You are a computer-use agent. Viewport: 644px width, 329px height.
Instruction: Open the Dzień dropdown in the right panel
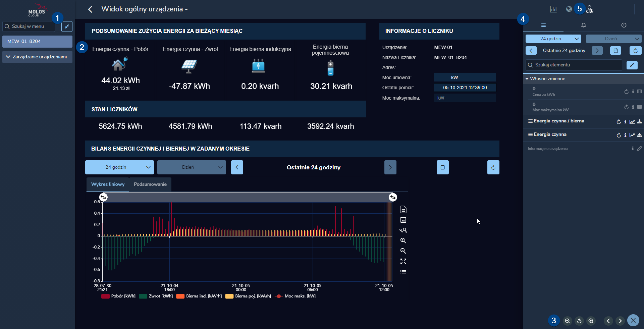614,39
